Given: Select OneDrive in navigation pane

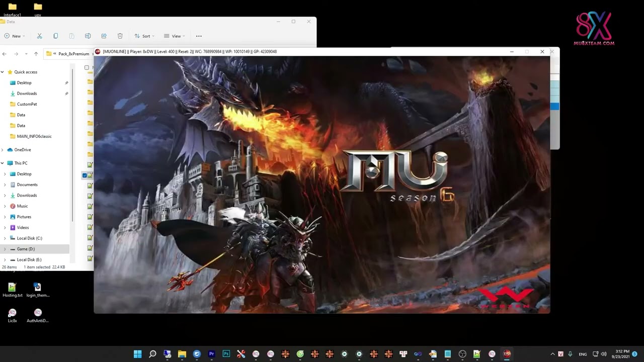Looking at the screenshot, I should pos(23,150).
